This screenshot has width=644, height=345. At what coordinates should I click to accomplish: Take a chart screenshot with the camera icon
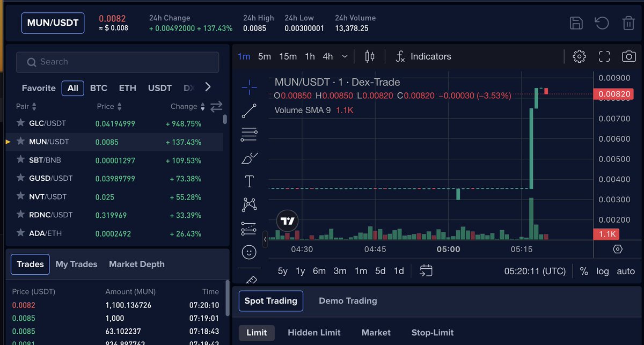click(x=628, y=56)
